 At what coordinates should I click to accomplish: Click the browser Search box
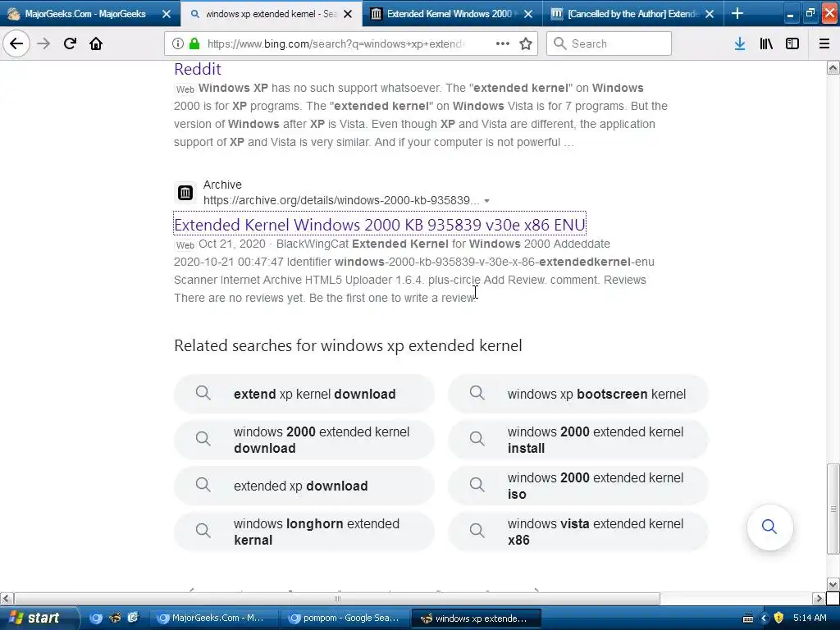[609, 43]
